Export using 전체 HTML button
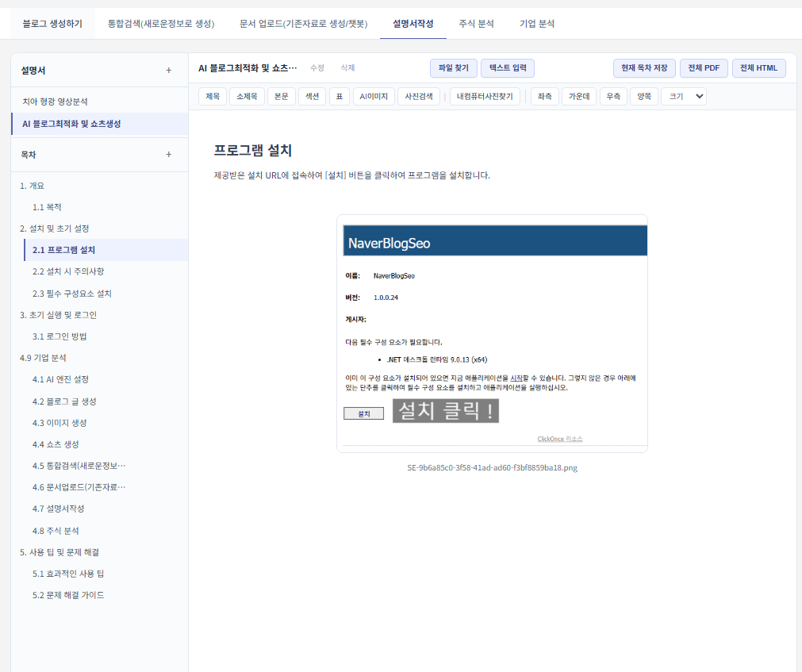 pos(759,68)
